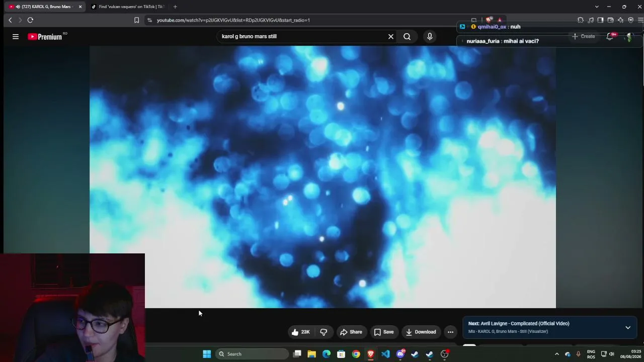
Task: Open site settings icon in address bar
Action: (149, 20)
